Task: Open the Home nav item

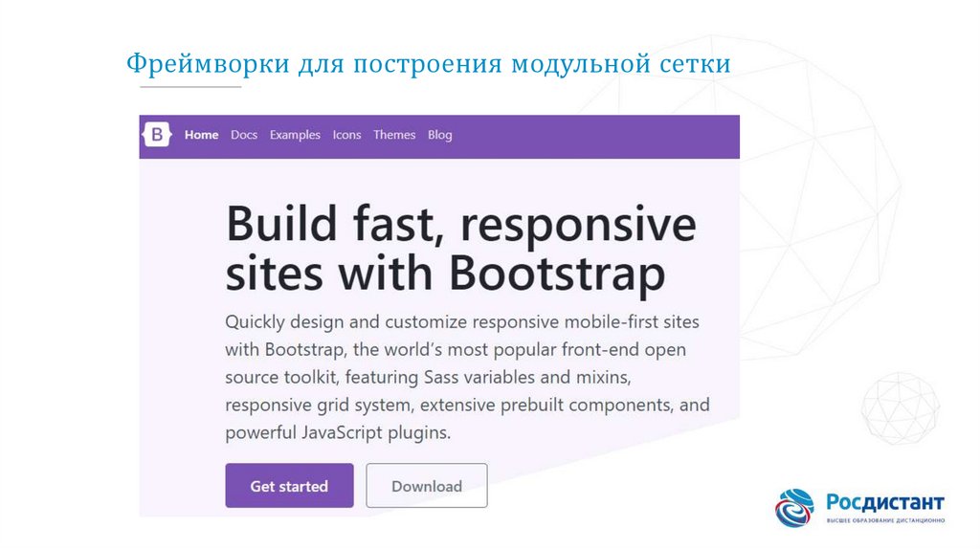Action: (201, 135)
